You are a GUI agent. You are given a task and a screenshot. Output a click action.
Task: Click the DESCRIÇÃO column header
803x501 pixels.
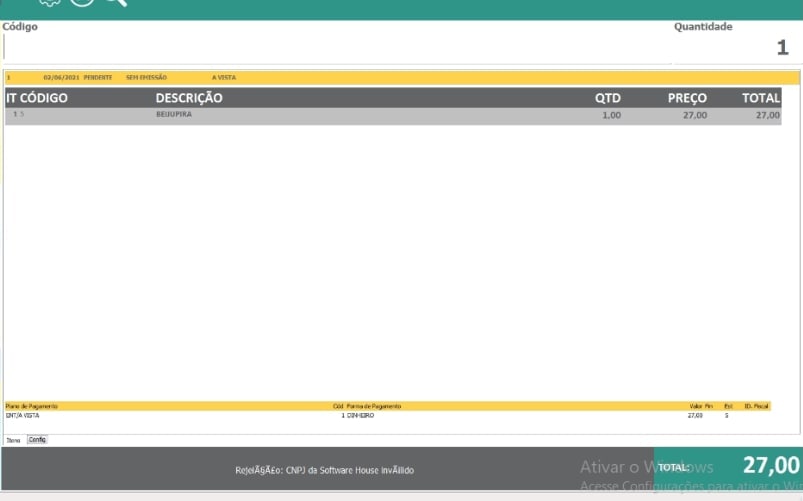tap(189, 98)
